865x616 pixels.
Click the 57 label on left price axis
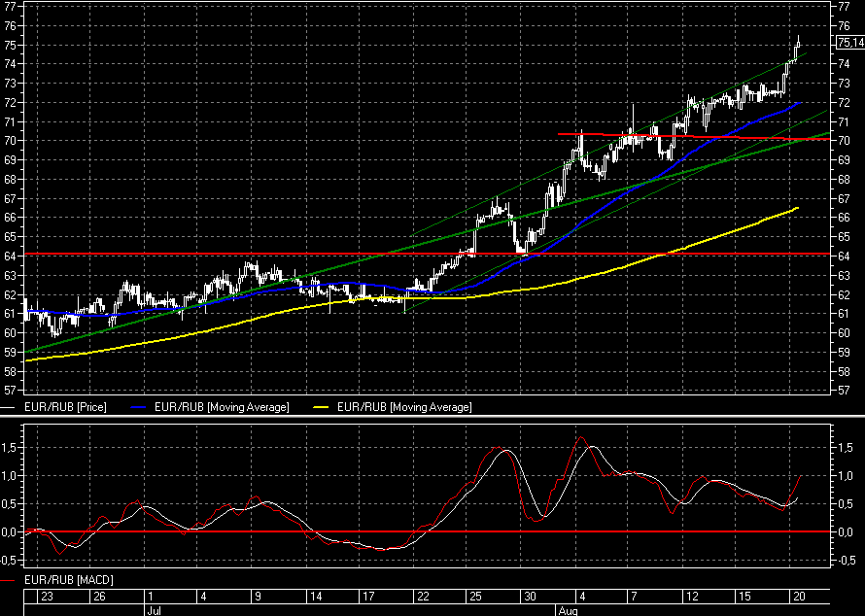(10, 389)
